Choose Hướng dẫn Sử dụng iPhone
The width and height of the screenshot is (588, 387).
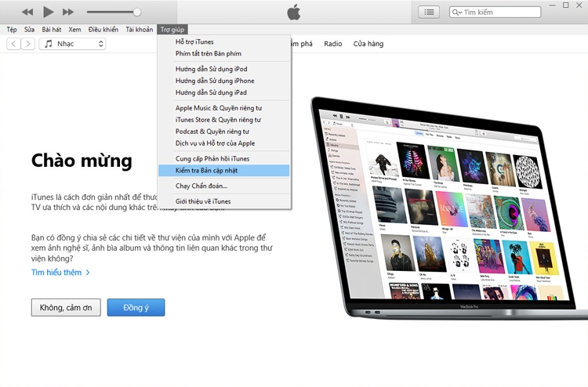coord(224,81)
